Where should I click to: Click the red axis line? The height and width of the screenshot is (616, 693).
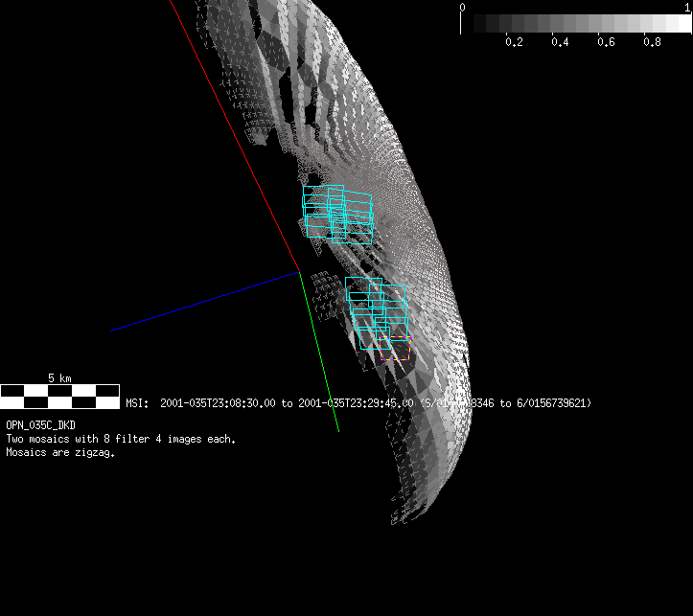click(x=235, y=136)
